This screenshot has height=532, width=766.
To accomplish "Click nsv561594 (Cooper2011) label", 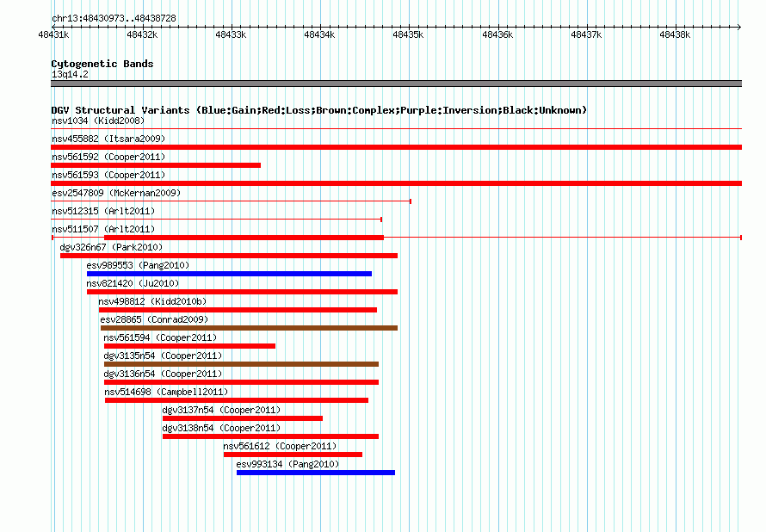I will click(160, 337).
